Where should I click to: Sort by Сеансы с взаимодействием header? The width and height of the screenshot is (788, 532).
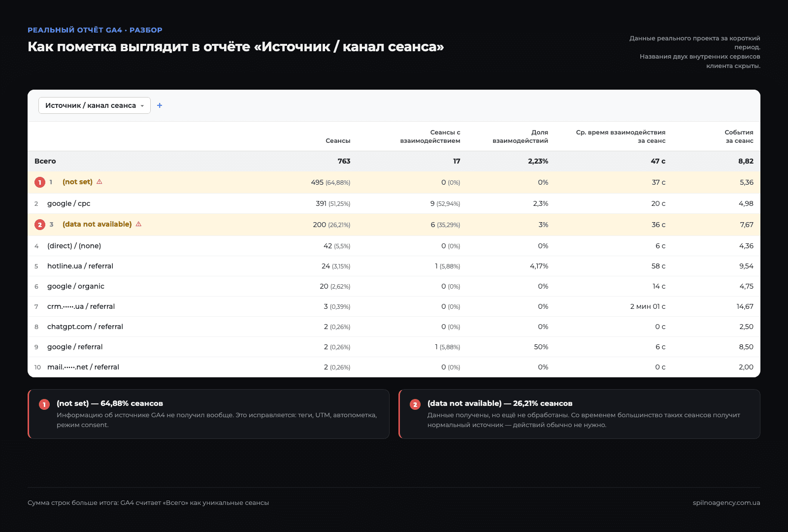tap(430, 136)
